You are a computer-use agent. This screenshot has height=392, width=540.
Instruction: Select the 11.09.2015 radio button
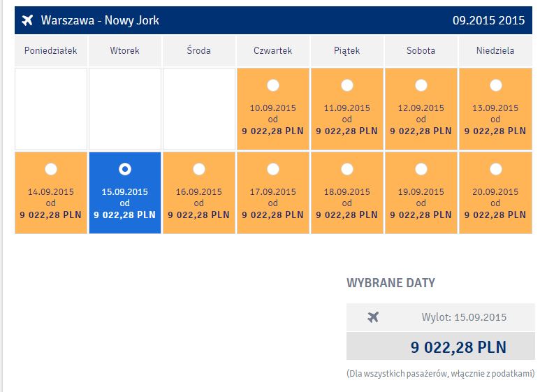(347, 85)
